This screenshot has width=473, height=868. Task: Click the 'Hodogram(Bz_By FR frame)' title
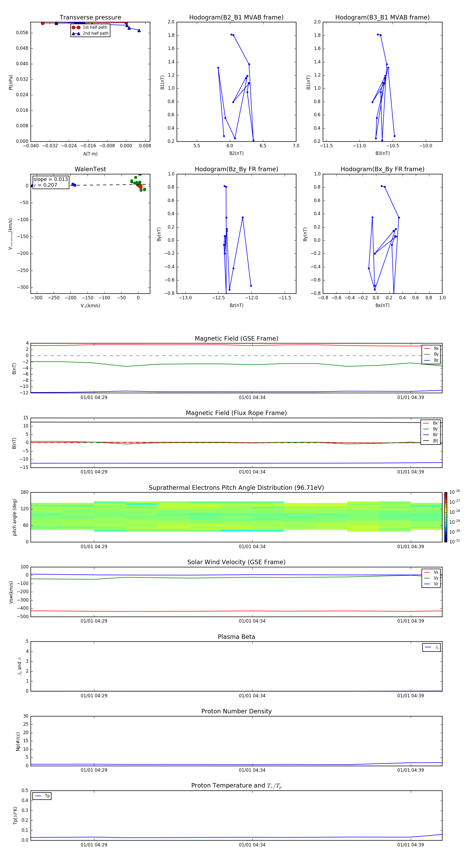coord(236,169)
